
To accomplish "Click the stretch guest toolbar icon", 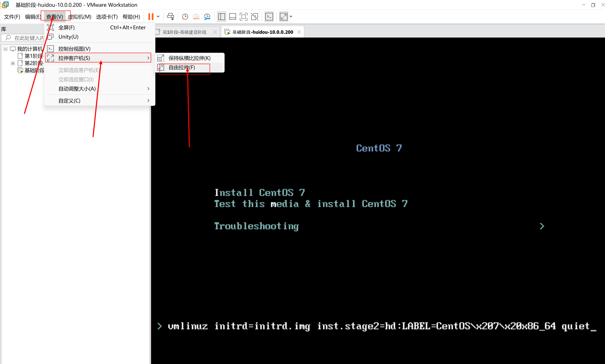I will tap(284, 17).
